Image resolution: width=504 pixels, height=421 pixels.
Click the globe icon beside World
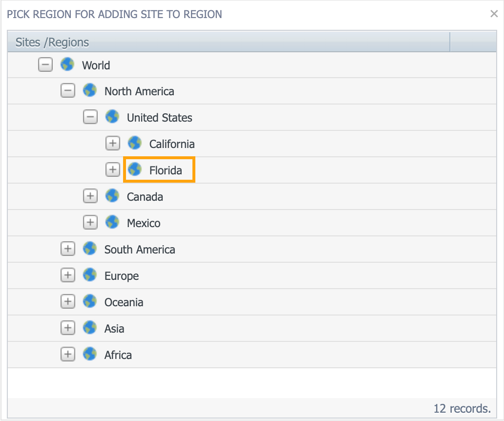point(67,64)
